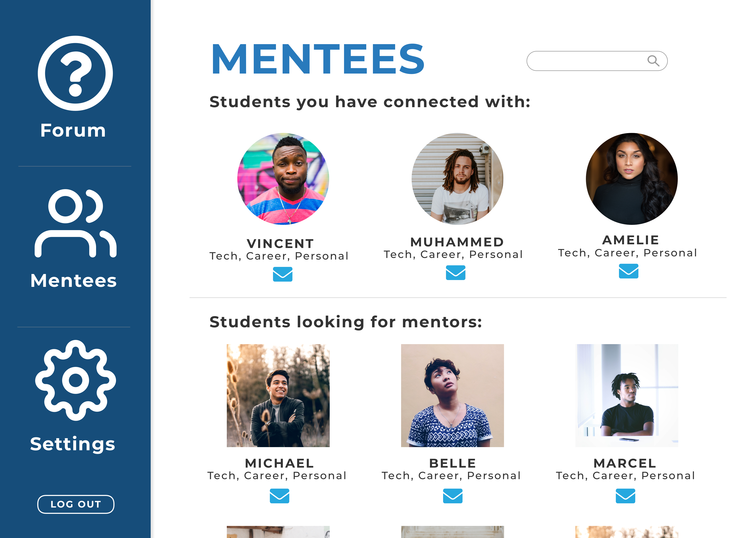Message Muhammed via envelope icon

[456, 273]
